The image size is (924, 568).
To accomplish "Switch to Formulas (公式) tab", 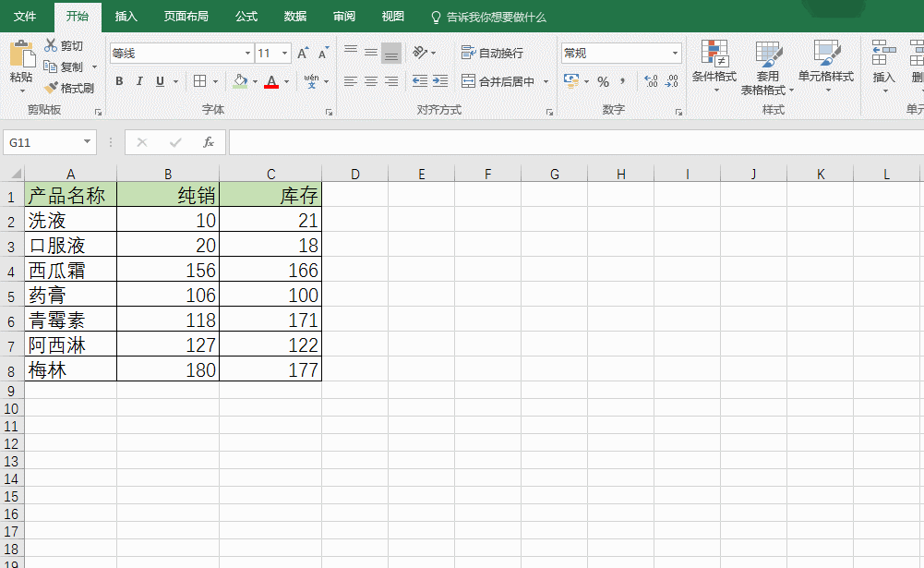I will point(246,17).
